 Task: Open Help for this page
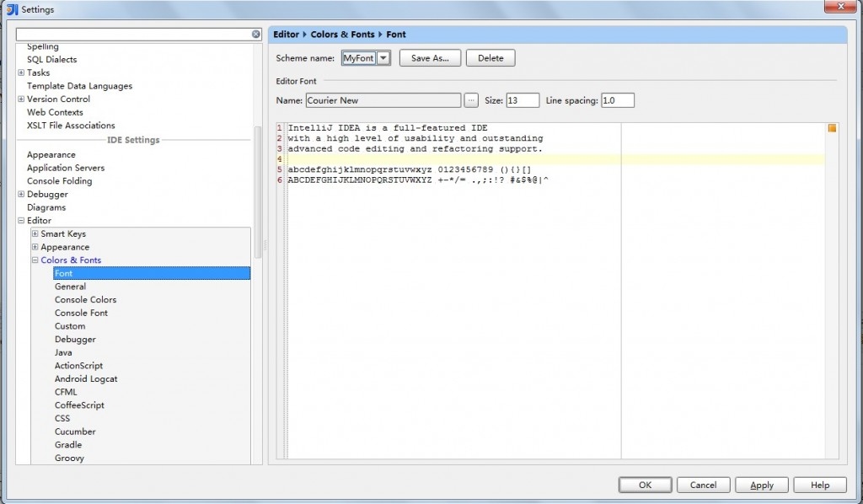(820, 485)
